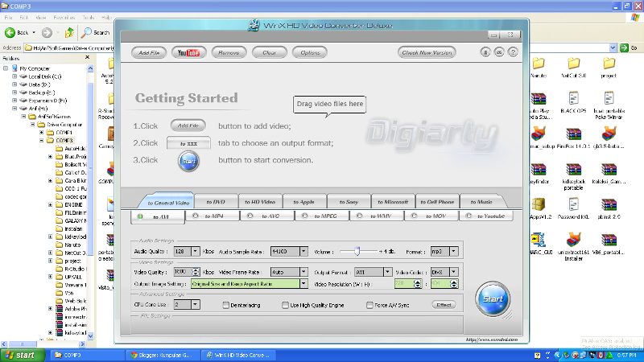
Task: Enable Use High Quality Engine checkbox
Action: [286, 305]
